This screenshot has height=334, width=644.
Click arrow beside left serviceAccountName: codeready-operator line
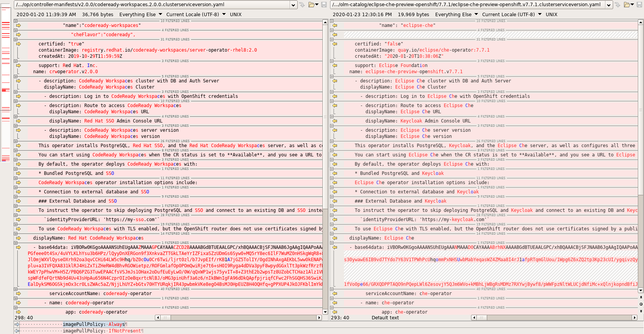click(18, 294)
